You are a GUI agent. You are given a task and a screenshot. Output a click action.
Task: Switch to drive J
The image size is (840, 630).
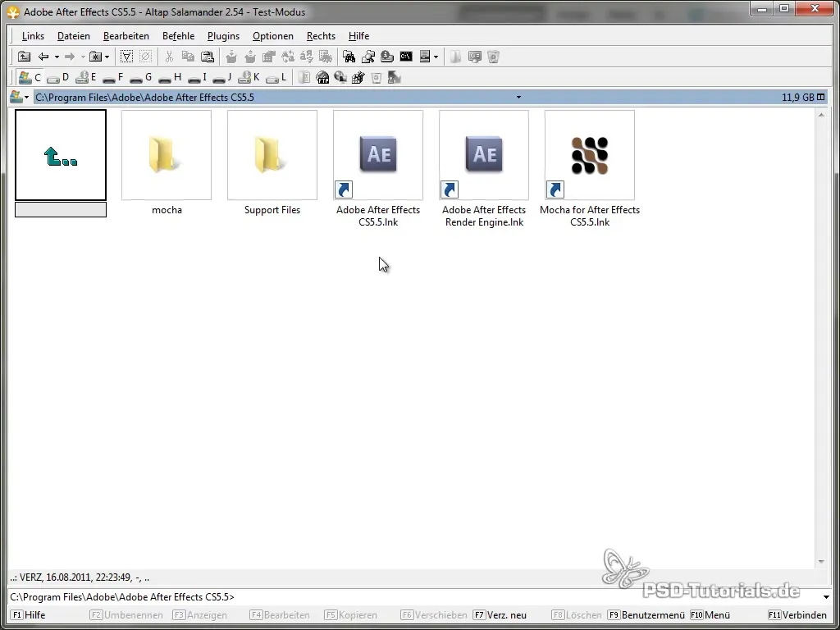point(221,78)
